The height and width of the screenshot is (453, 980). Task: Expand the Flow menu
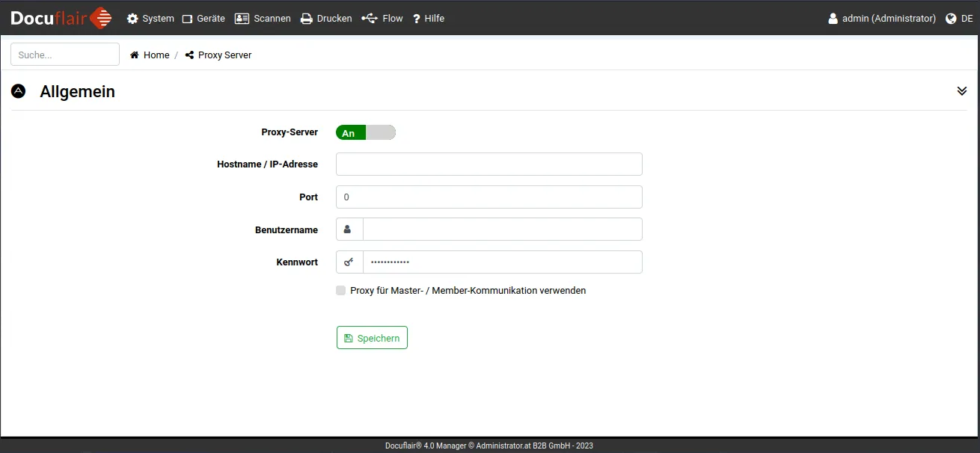(382, 19)
